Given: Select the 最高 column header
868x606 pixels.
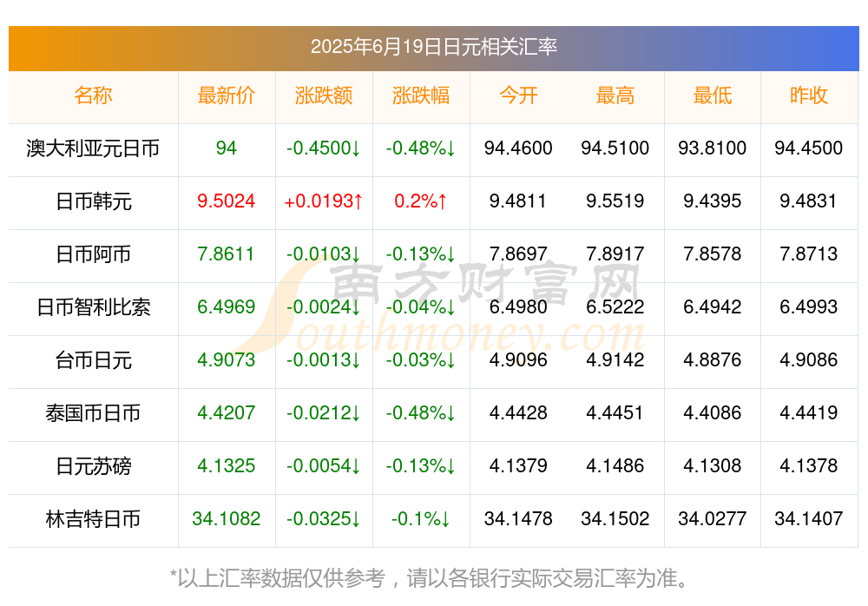Looking at the screenshot, I should click(x=615, y=96).
